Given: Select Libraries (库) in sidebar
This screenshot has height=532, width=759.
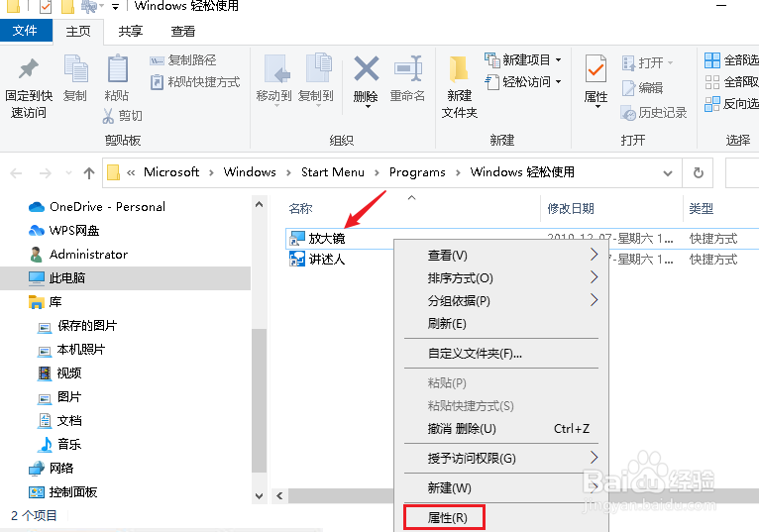Looking at the screenshot, I should click(x=45, y=302).
